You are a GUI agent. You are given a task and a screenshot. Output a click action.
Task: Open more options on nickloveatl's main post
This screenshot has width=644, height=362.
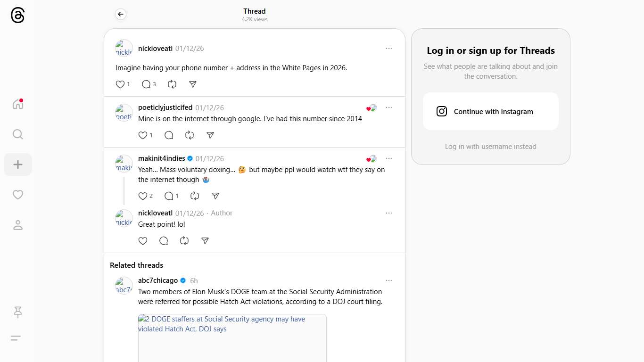coord(388,49)
